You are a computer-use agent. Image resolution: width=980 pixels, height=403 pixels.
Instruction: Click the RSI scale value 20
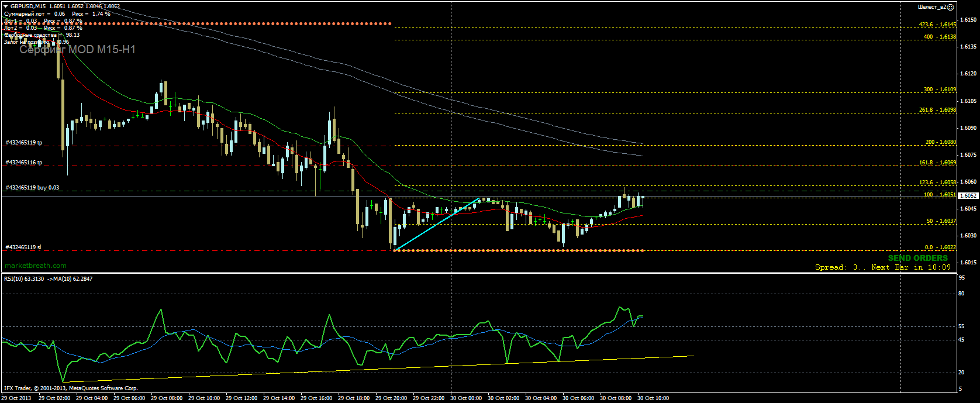(962, 372)
